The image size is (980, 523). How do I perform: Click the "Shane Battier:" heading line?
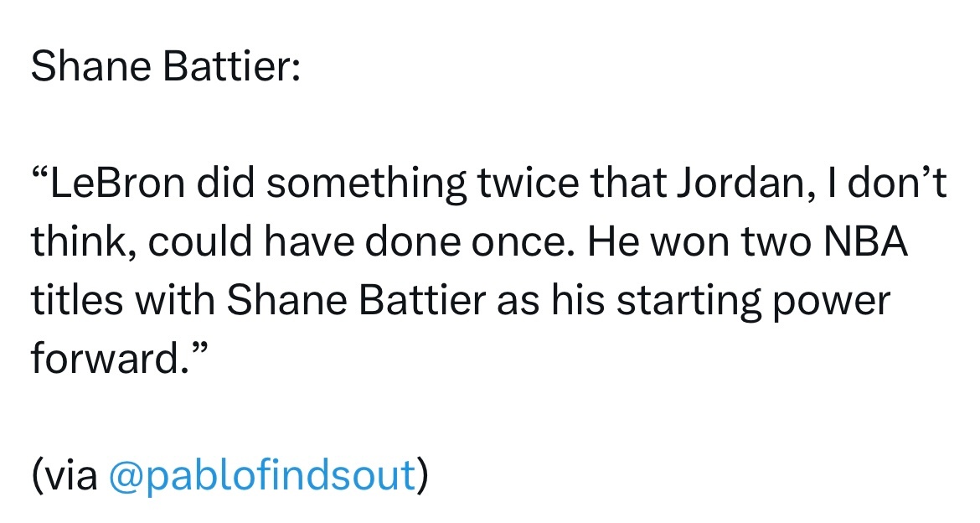click(x=166, y=65)
